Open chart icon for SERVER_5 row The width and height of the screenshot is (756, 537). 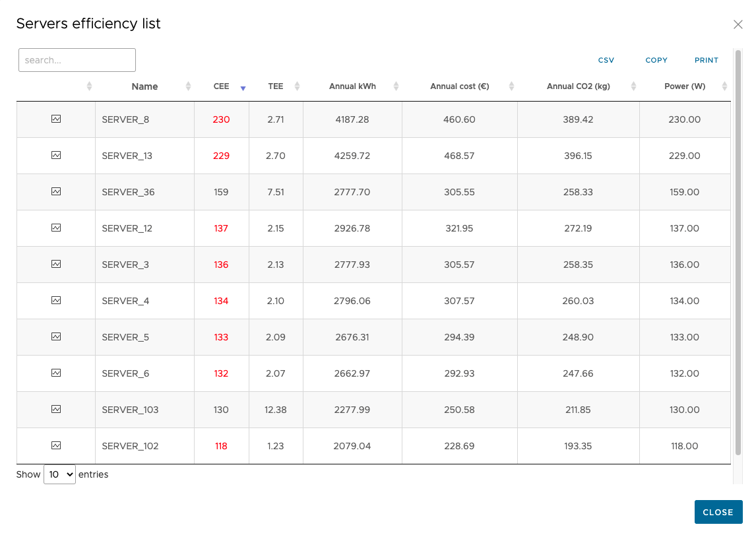click(x=56, y=336)
